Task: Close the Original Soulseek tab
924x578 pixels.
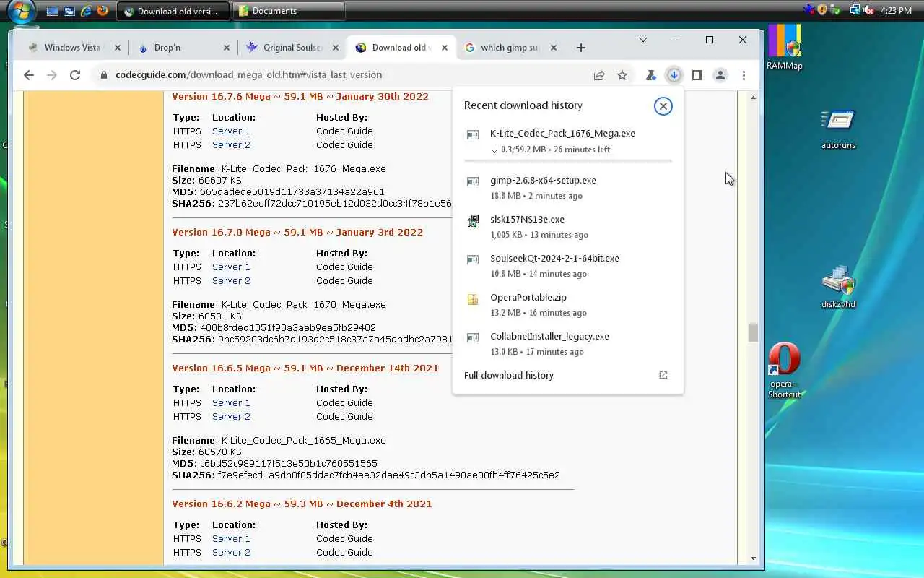Action: click(336, 48)
